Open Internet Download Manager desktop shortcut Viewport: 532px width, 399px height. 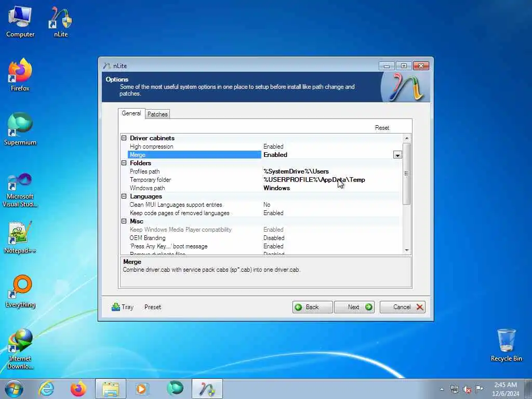point(20,349)
